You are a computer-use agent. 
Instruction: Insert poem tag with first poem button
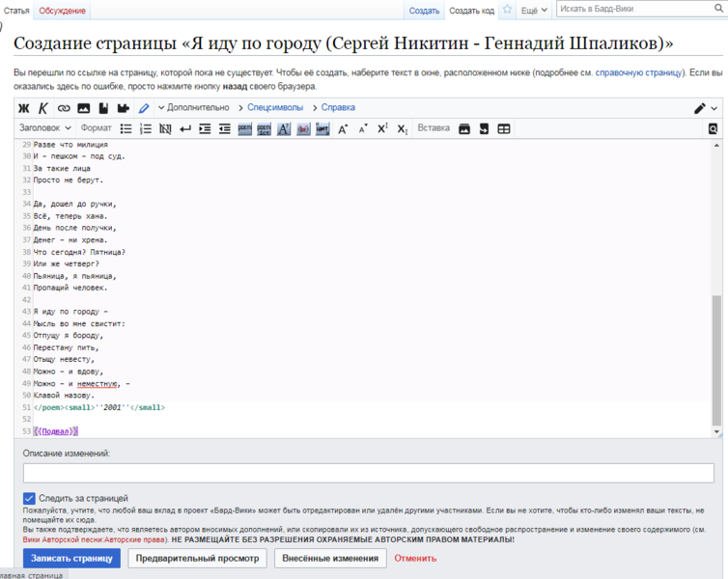[x=244, y=129]
